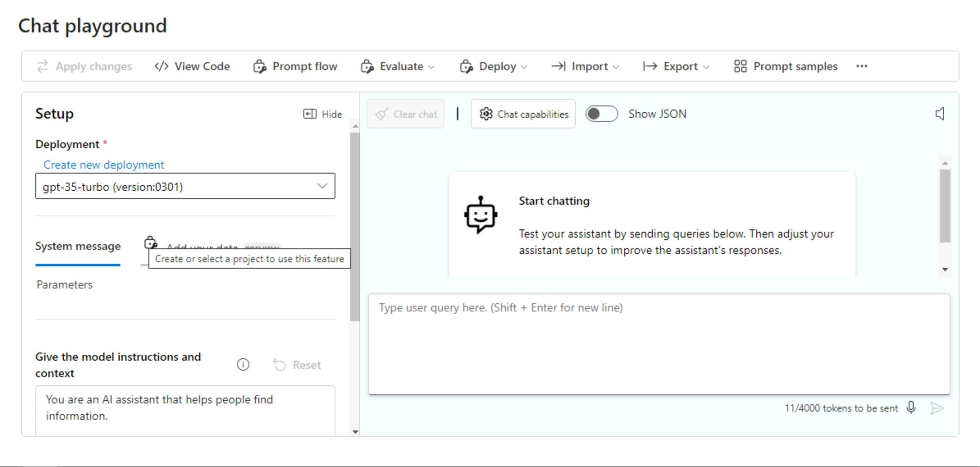Click the microphone icon for voice input
The height and width of the screenshot is (467, 980).
(911, 408)
